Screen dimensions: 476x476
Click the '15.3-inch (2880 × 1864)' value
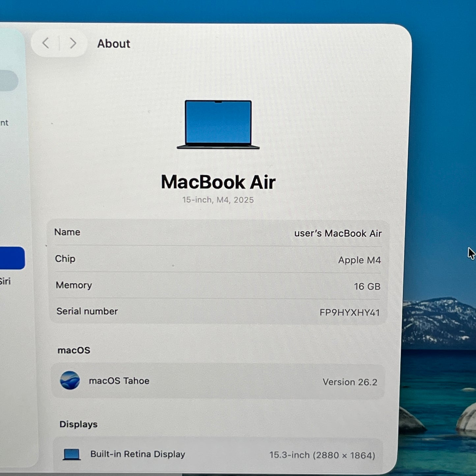click(x=322, y=455)
